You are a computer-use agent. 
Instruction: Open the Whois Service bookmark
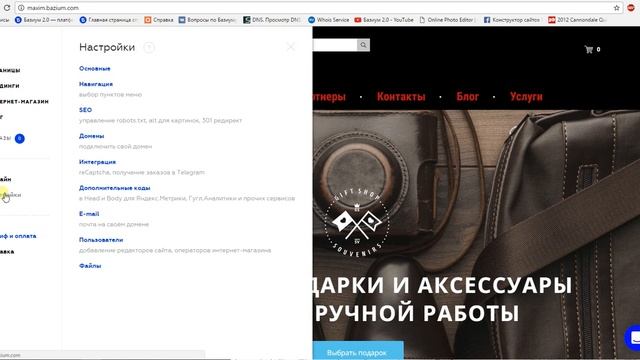pyautogui.click(x=329, y=20)
